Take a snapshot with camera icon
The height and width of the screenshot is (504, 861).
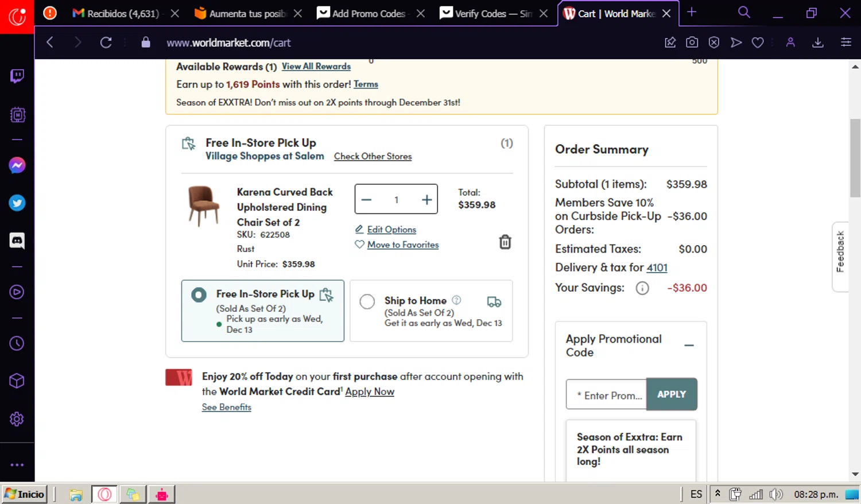692,42
